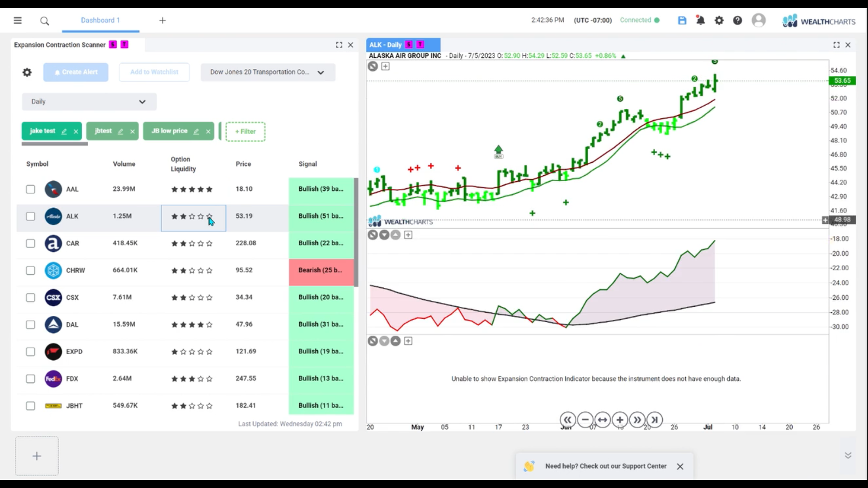Sort by the Price column header
868x488 pixels.
(x=243, y=164)
